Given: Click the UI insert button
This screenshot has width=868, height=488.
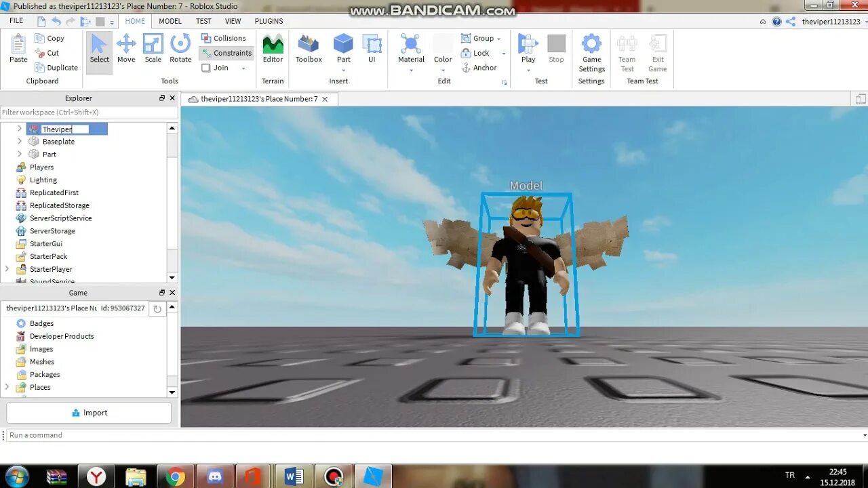Looking at the screenshot, I should 372,49.
